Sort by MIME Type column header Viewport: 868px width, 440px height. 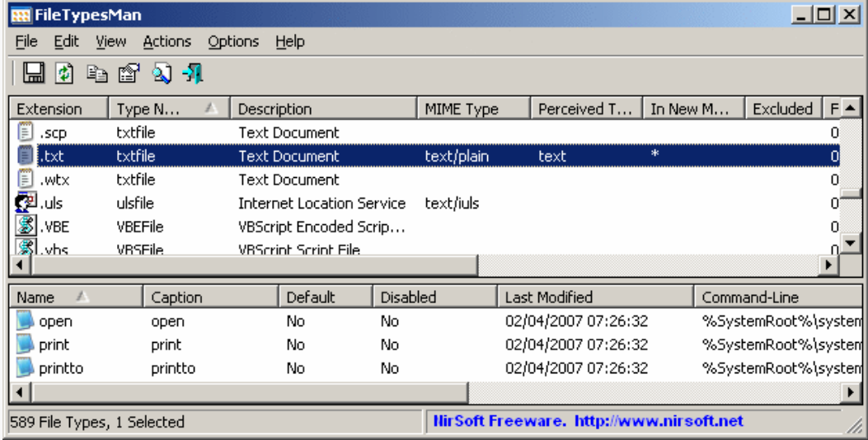473,109
